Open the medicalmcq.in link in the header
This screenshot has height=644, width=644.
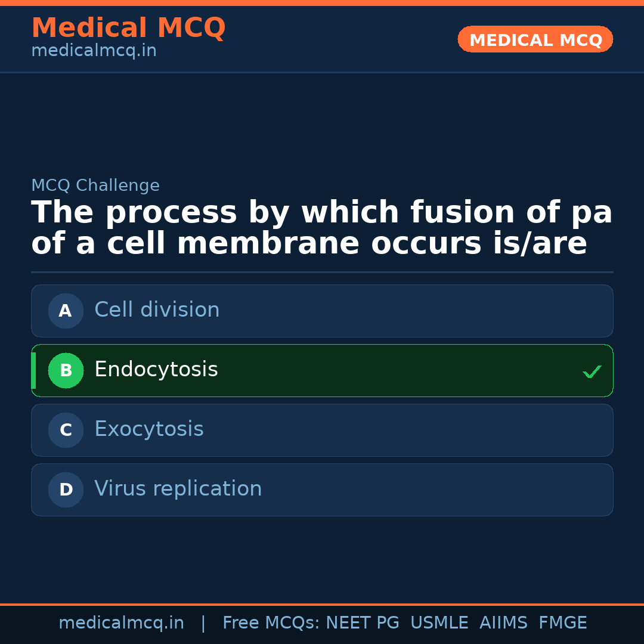pyautogui.click(x=94, y=51)
